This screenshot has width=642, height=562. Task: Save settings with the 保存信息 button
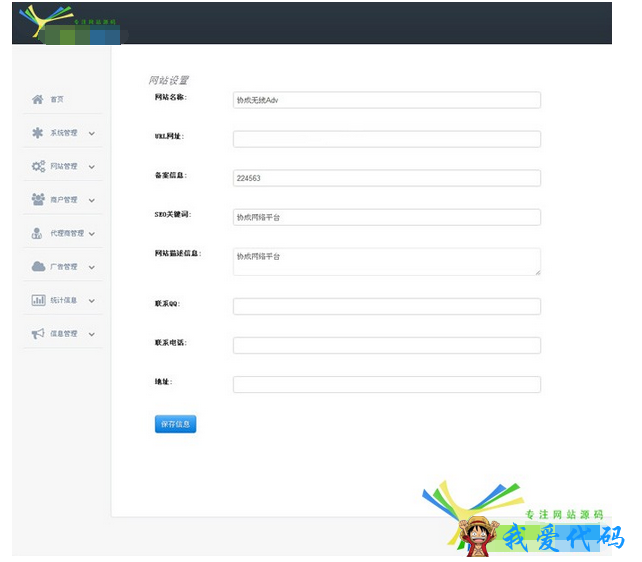coord(175,424)
